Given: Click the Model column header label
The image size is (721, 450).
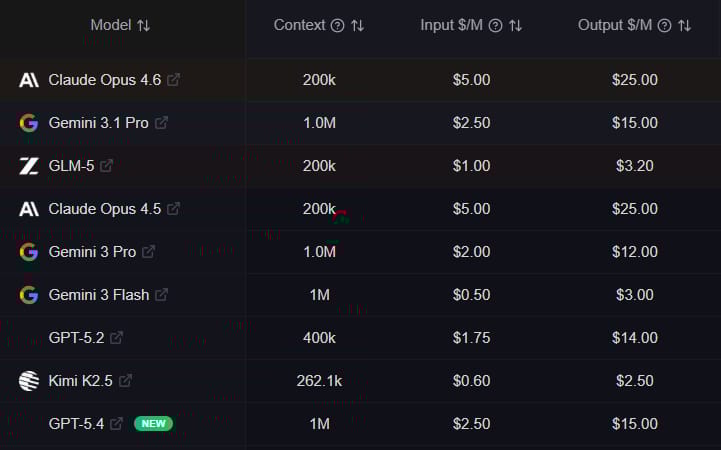Looking at the screenshot, I should [x=111, y=25].
